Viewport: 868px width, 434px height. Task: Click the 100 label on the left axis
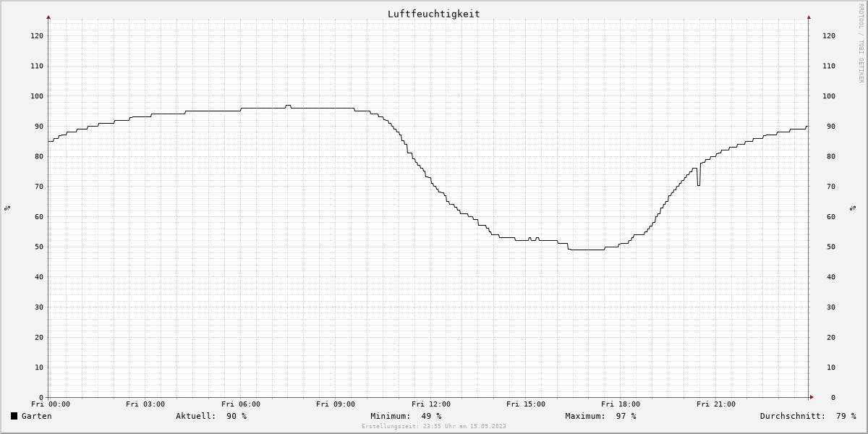click(36, 96)
